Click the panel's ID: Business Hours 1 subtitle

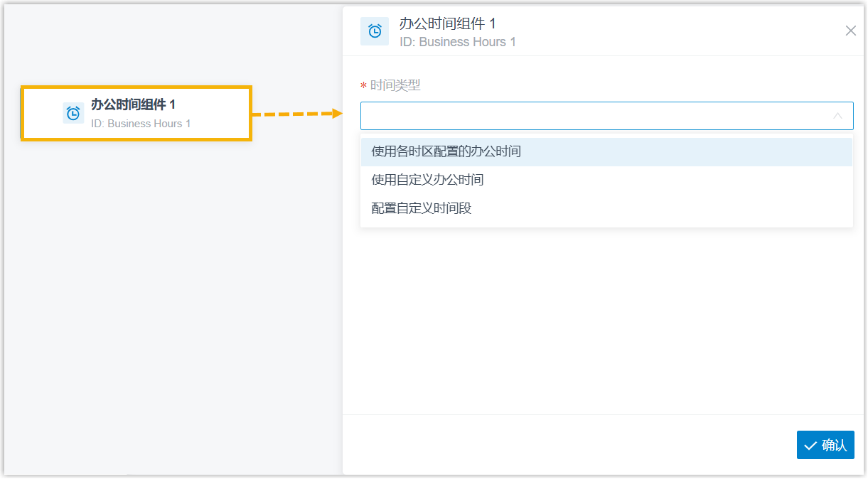click(458, 42)
